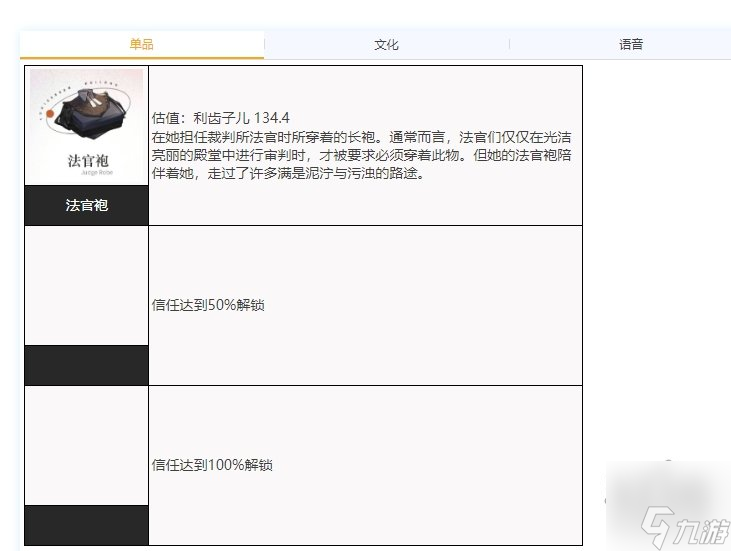Open the 语音 tab
The width and height of the screenshot is (731, 551).
(631, 45)
